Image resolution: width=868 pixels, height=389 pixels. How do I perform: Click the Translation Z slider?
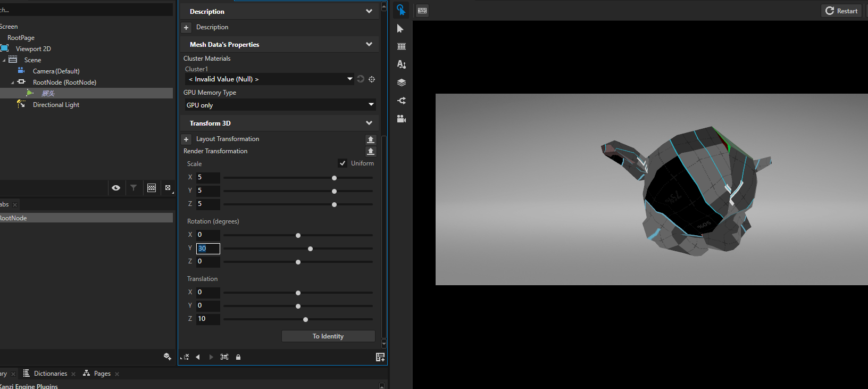(298, 319)
